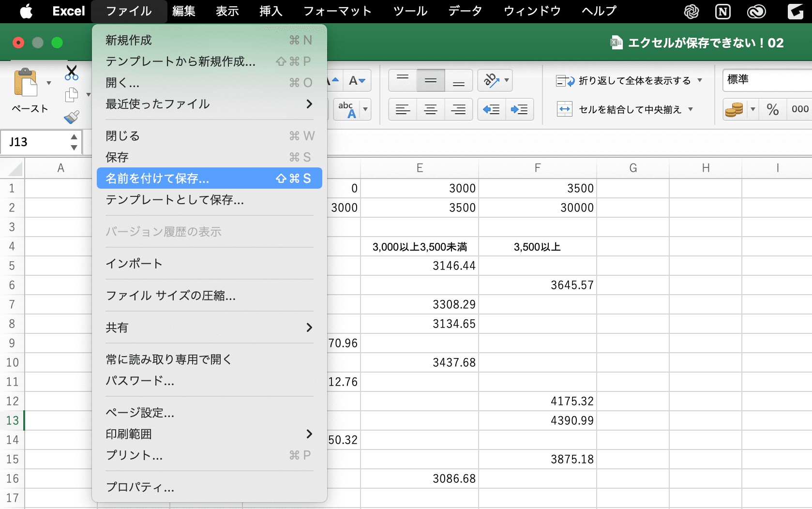Click the Top Align icon
The height and width of the screenshot is (509, 812).
(x=403, y=80)
